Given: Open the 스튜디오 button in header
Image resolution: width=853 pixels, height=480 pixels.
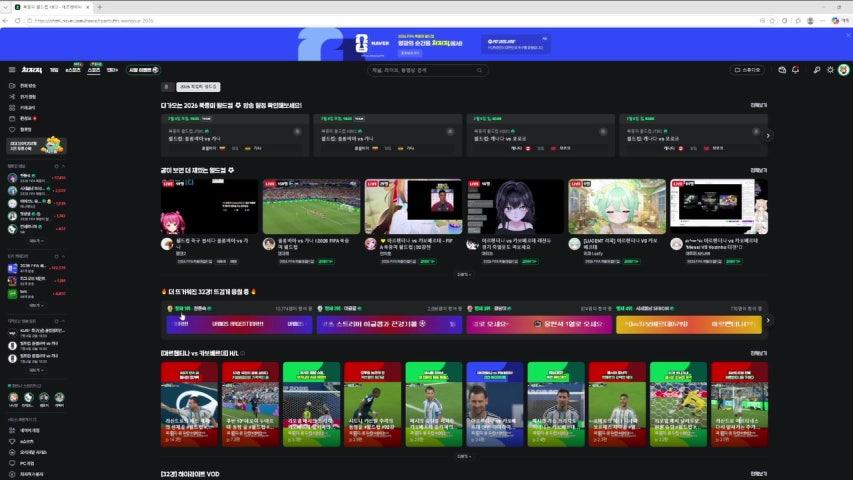Looking at the screenshot, I should pos(747,70).
